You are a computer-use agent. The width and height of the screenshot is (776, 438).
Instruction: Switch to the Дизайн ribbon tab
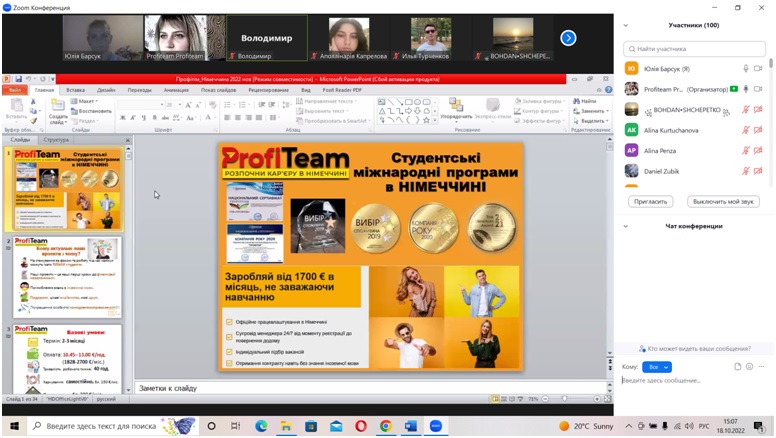pyautogui.click(x=106, y=90)
